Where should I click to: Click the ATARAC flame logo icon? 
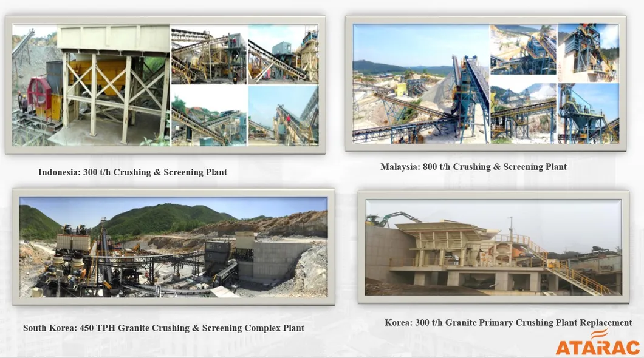pos(599,334)
